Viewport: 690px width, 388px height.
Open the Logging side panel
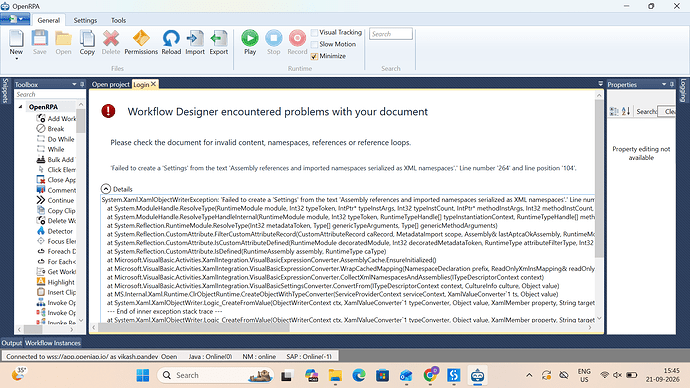683,90
